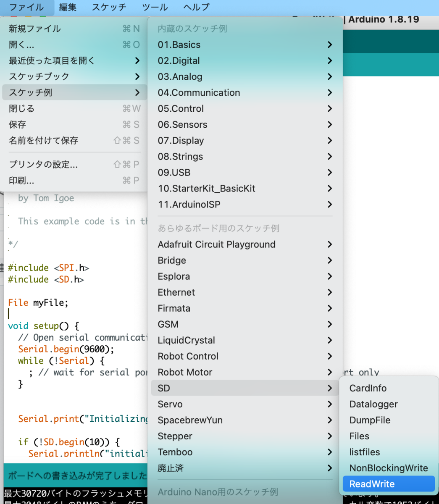Open the 08.Strings examples submenu
Screen dimensions: 439x504
pyautogui.click(x=245, y=156)
